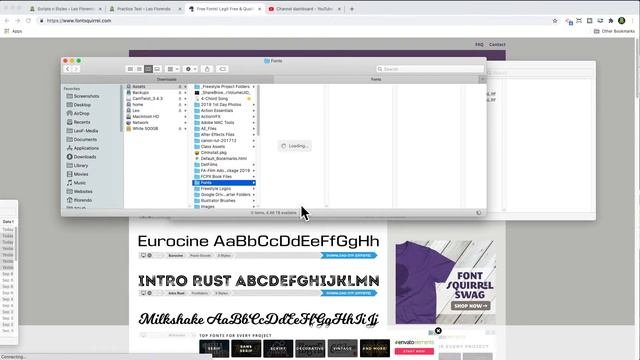Expand the After Effects Files folder chevron
The height and width of the screenshot is (360, 640).
tap(253, 134)
